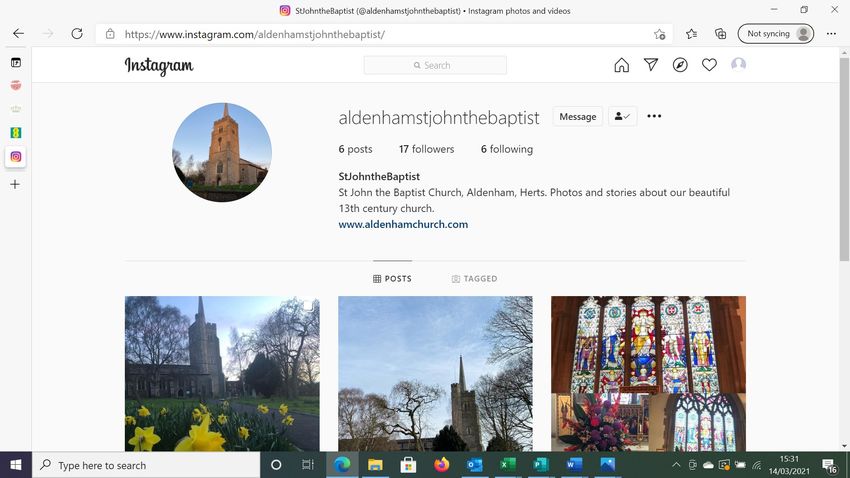
Task: Switch to the TAGGED tab
Action: [474, 279]
